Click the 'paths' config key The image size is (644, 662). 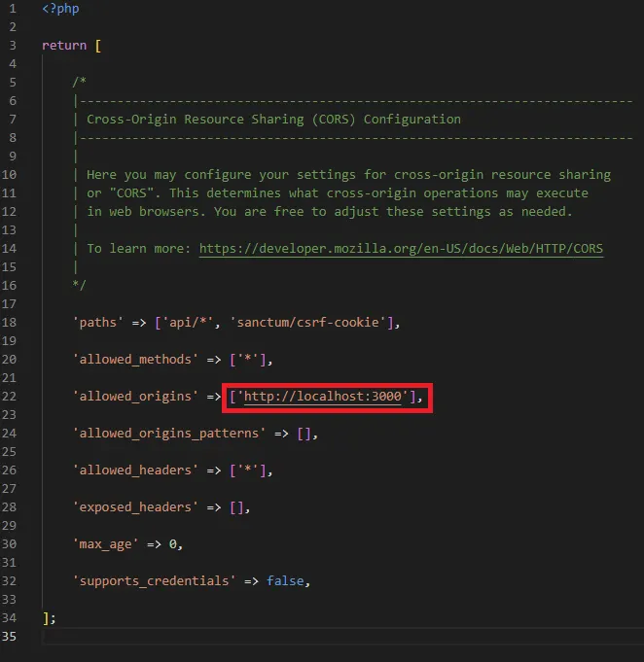pyautogui.click(x=98, y=322)
